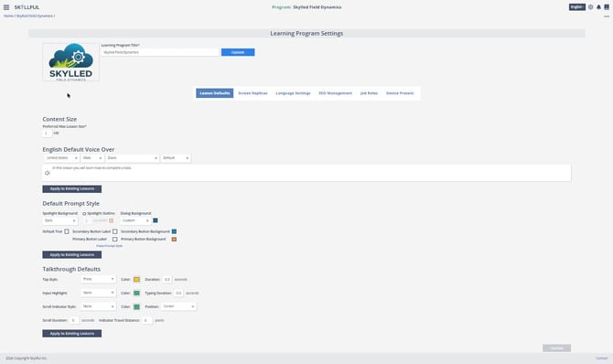
Task: Focus the Typing Duration field
Action: pos(178,294)
